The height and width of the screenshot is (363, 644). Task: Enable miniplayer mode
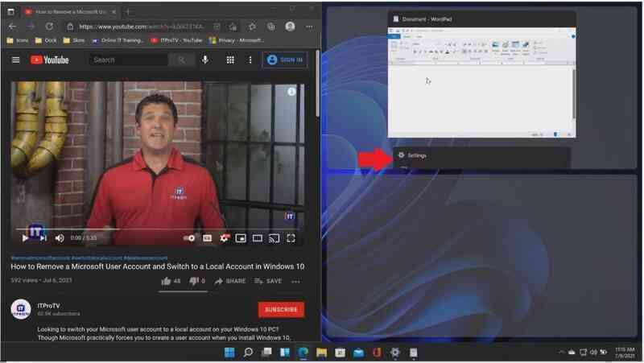point(241,238)
